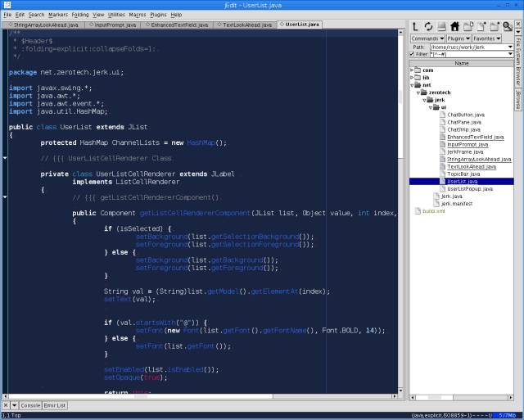Open the Folding menu
Image resolution: width=524 pixels, height=420 pixels.
pos(79,15)
